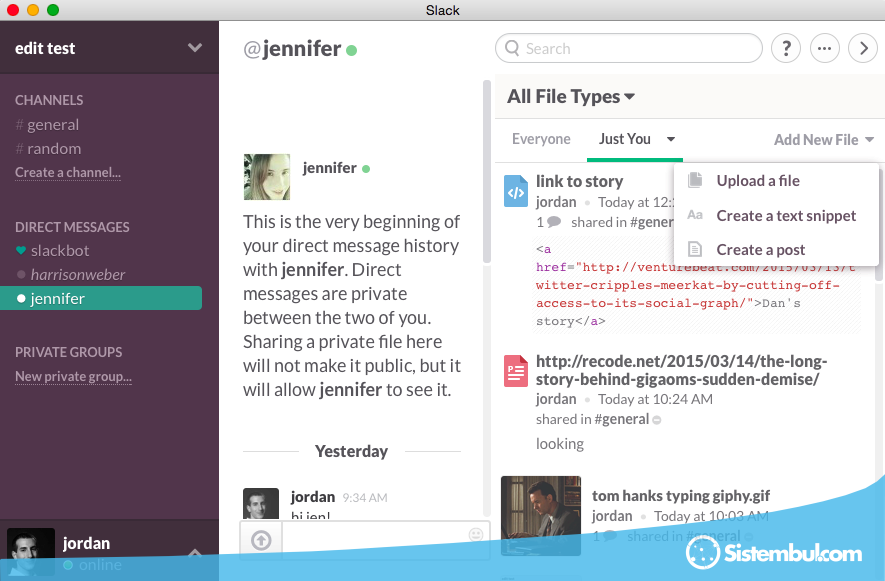Select the jennifer direct message
Screen dimensions: 885x581
coord(101,298)
